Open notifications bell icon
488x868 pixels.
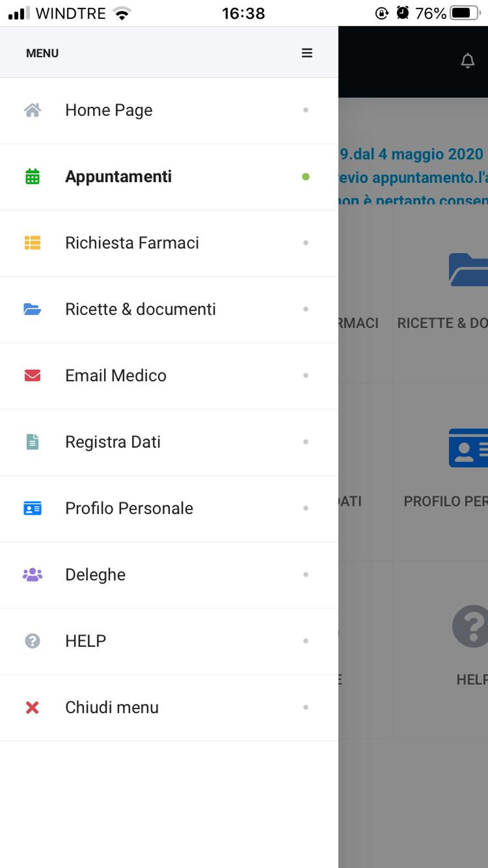pyautogui.click(x=467, y=61)
